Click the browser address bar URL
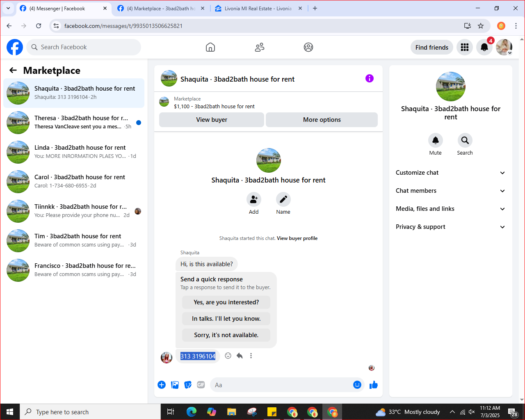Screen dimensions: 525x420 click(x=123, y=26)
